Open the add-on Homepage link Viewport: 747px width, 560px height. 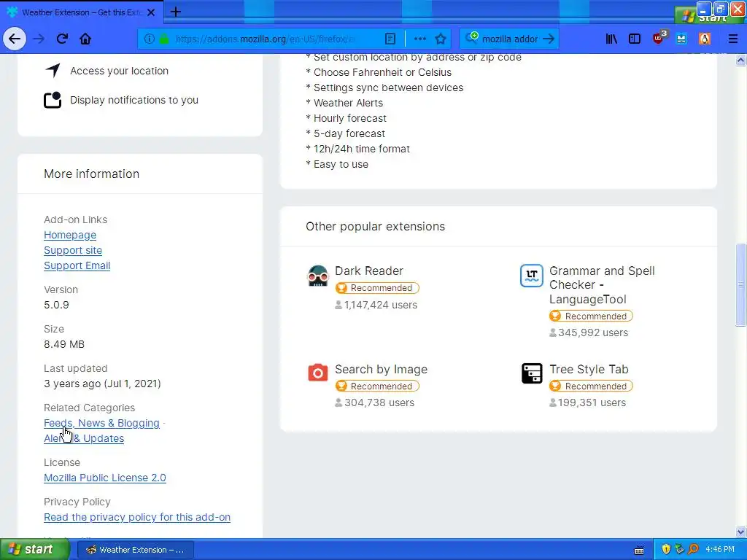pyautogui.click(x=70, y=236)
